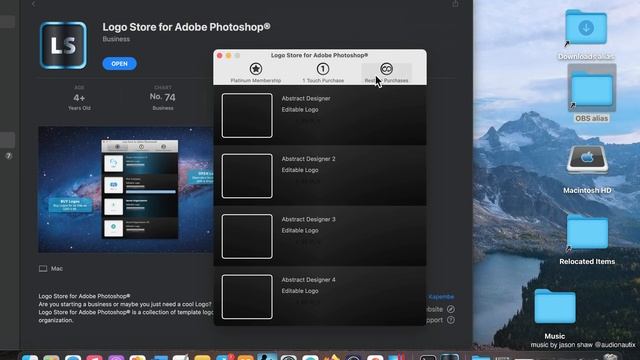This screenshot has width=640, height=360.
Task: Click the 'Abstract Designer' title in first row
Action: [x=306, y=98]
